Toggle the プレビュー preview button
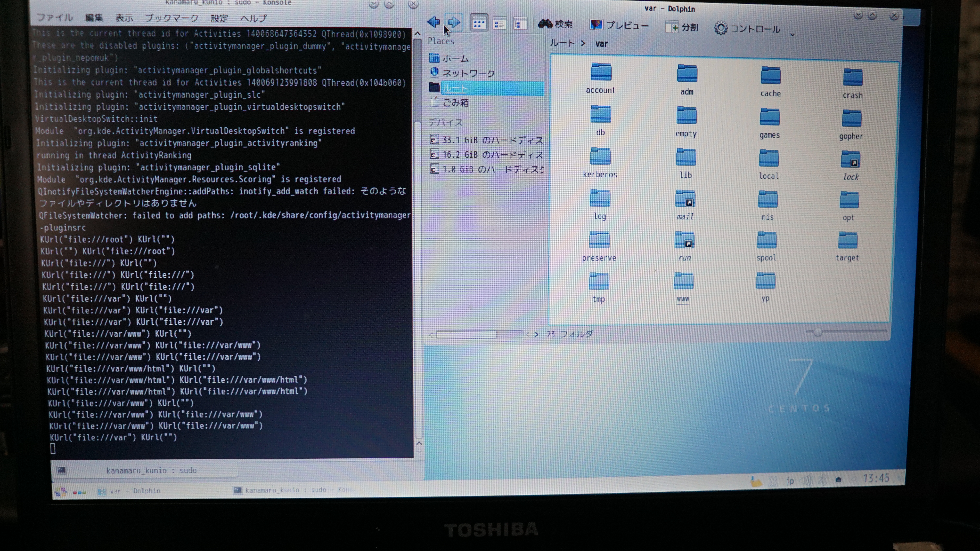The height and width of the screenshot is (551, 980). [x=619, y=25]
